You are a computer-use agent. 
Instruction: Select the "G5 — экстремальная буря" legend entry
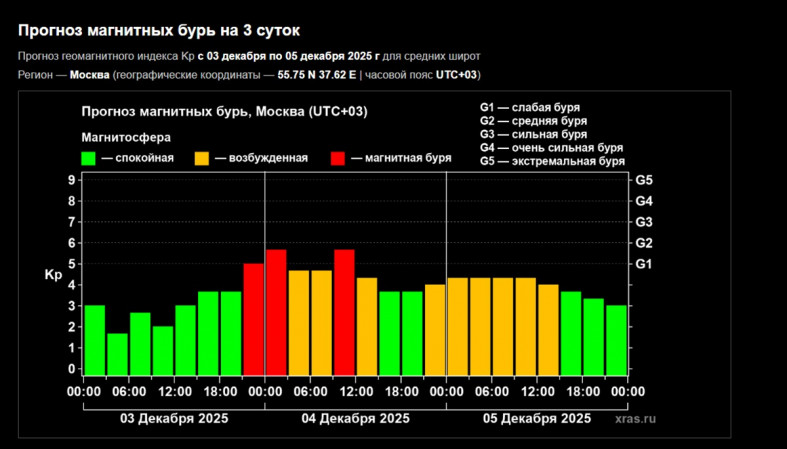click(552, 161)
